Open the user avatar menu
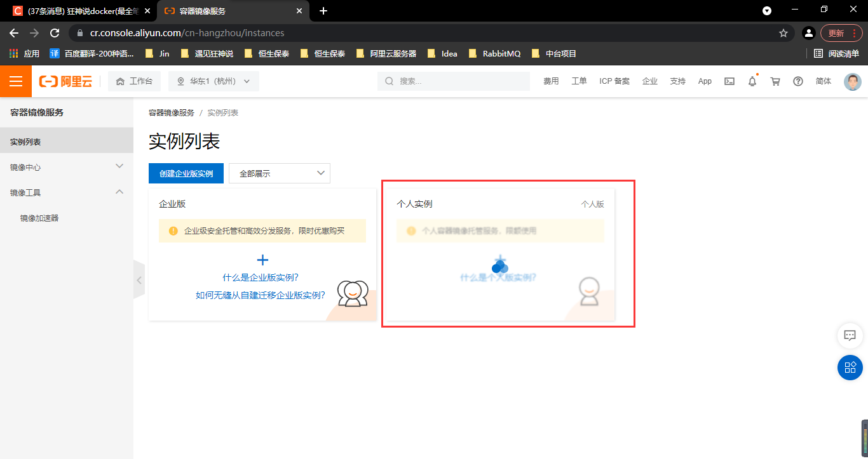 853,81
